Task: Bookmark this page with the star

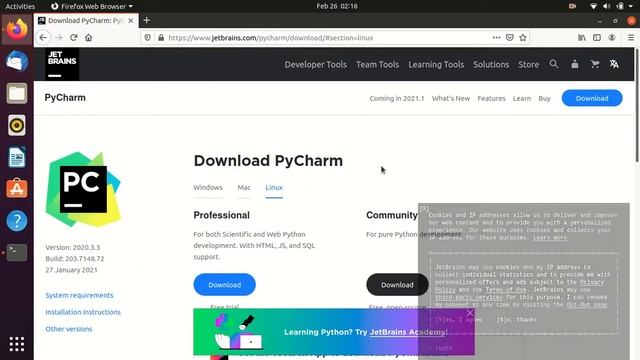Action: point(523,38)
